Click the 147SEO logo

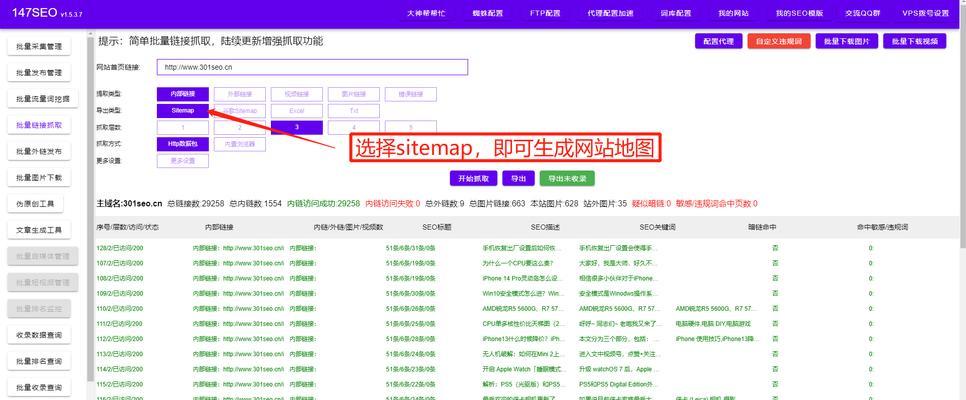32,13
